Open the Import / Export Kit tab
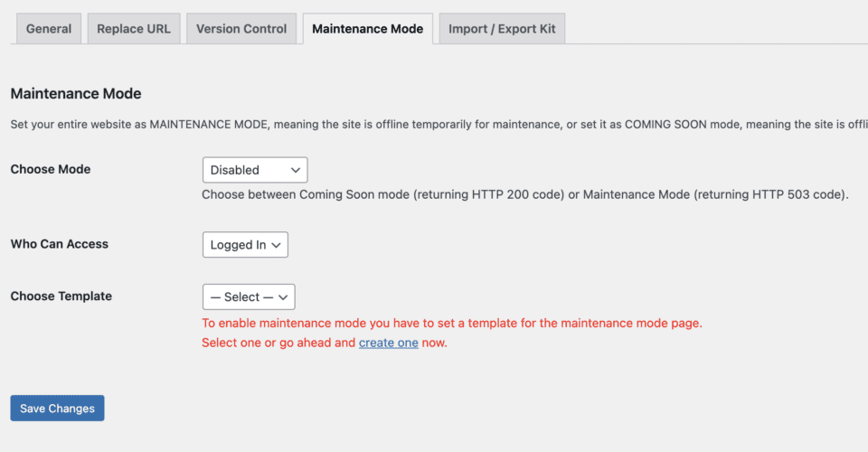Viewport: 868px width, 452px height. tap(502, 29)
